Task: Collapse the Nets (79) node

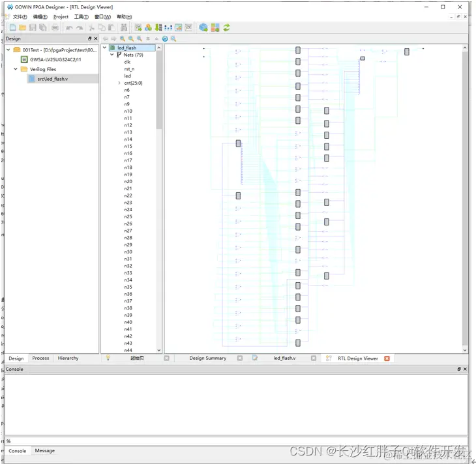Action: [112, 55]
